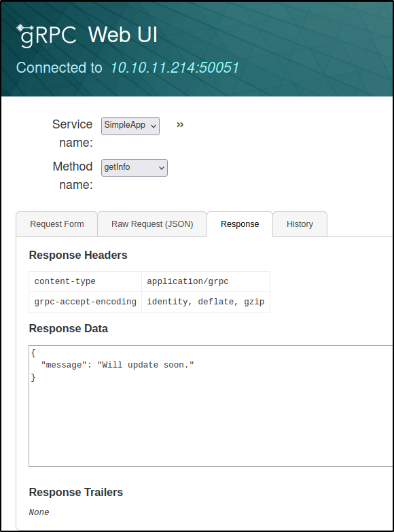The width and height of the screenshot is (394, 532).
Task: Click inside the Response Data text area
Action: (211, 406)
